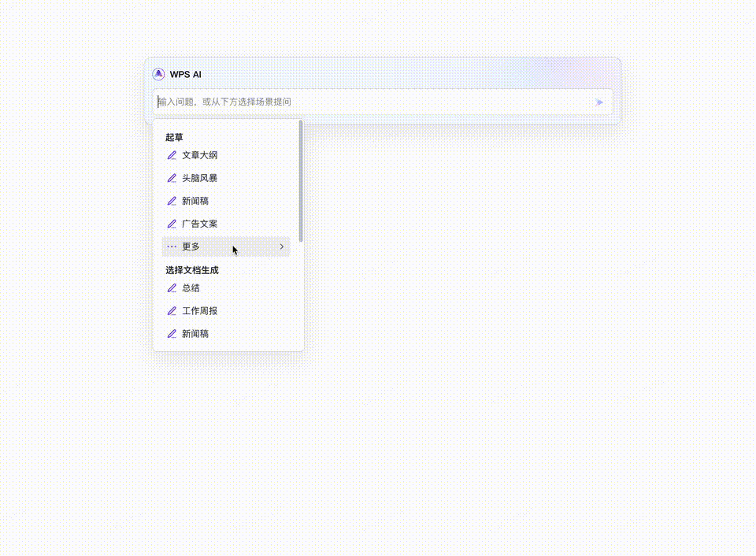Screen dimensions: 756x556
Task: Choose the 广告文案 scenario
Action: [198, 224]
